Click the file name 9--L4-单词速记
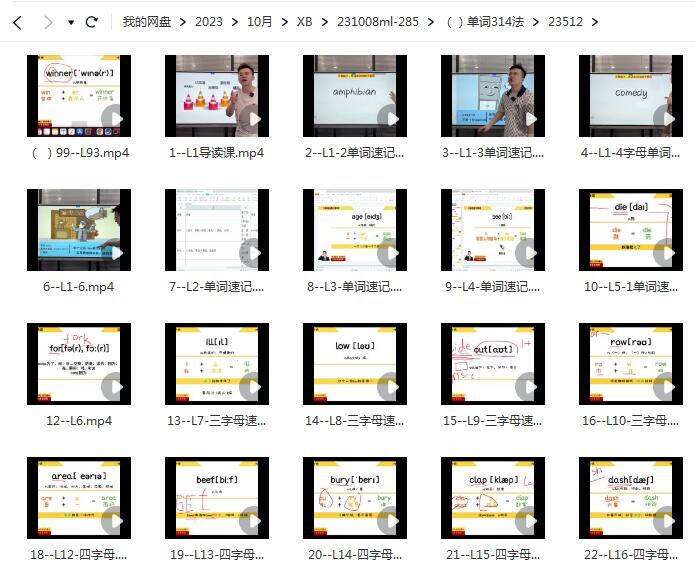The height and width of the screenshot is (578, 695). click(492, 287)
